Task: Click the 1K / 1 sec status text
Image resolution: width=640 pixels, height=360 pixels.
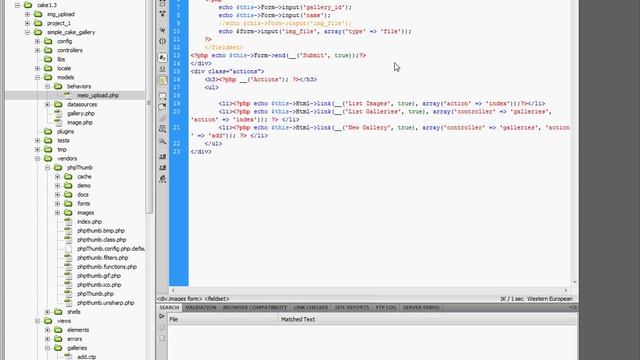Action: (511, 299)
